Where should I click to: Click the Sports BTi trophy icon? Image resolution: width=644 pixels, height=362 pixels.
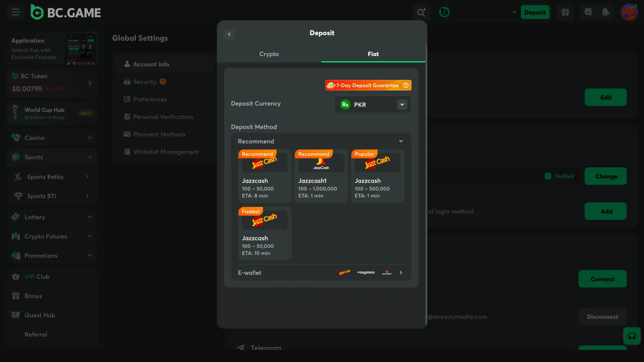[18, 196]
